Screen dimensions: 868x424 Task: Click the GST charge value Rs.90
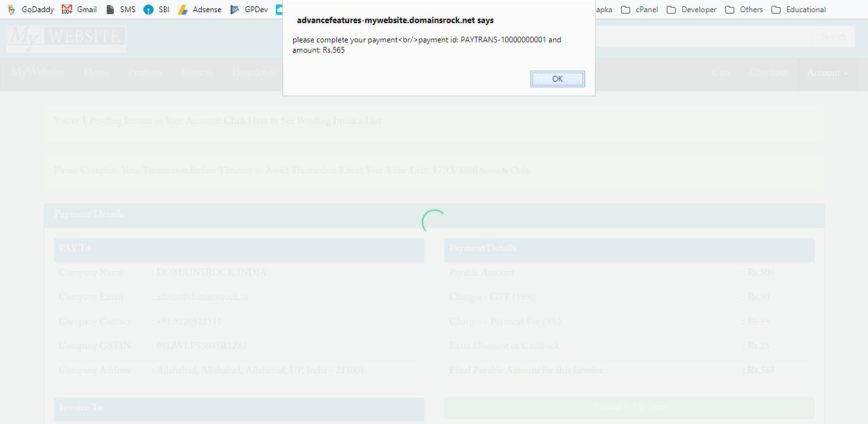(x=758, y=297)
